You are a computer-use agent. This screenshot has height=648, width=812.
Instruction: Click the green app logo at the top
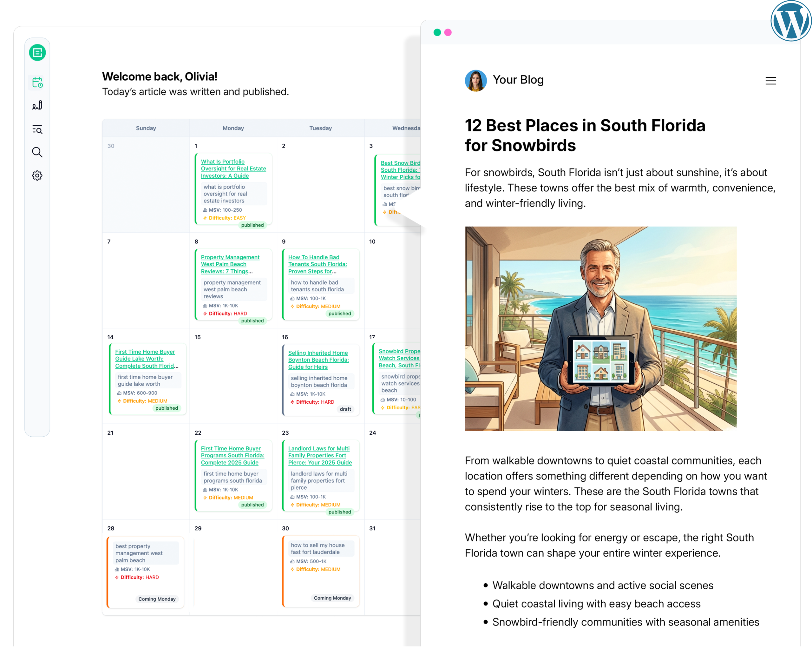(x=37, y=52)
